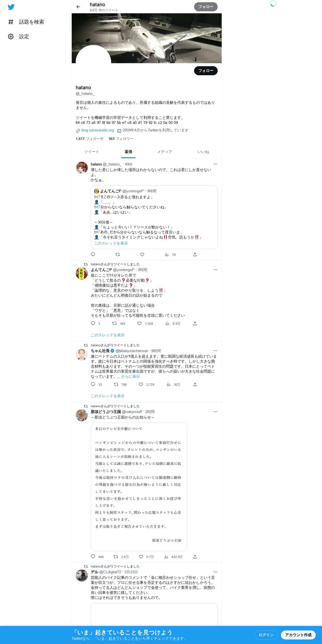Switch to the いいね tab
322x644 pixels.
coord(203,152)
